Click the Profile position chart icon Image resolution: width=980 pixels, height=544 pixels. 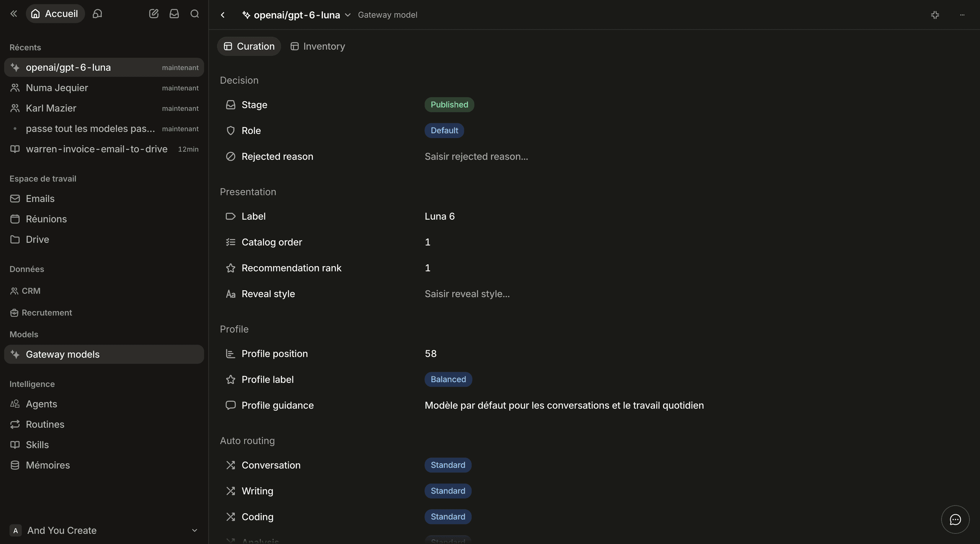point(230,354)
